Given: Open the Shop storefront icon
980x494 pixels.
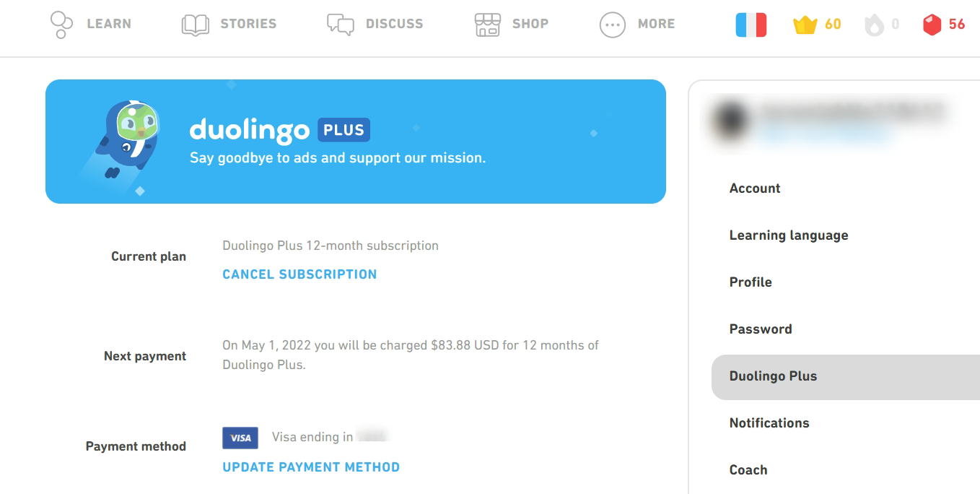Looking at the screenshot, I should click(x=488, y=25).
